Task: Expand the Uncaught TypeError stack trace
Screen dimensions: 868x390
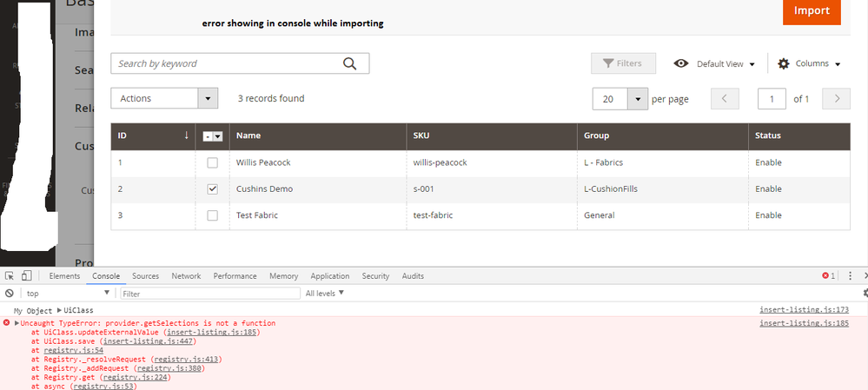Action: click(x=17, y=323)
